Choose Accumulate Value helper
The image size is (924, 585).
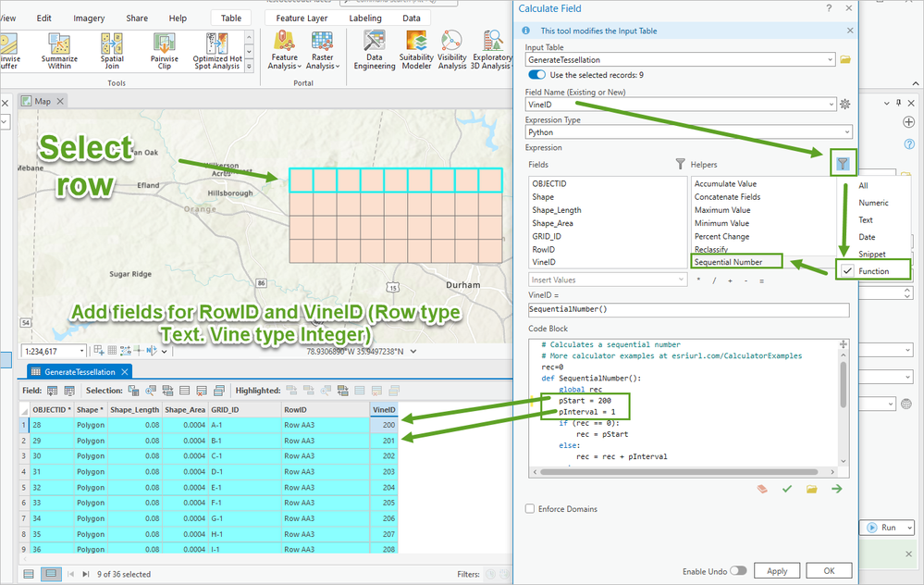tap(725, 183)
